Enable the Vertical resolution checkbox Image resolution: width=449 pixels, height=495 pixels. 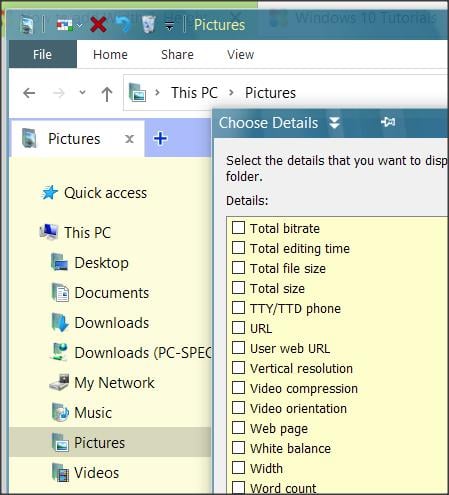(238, 368)
